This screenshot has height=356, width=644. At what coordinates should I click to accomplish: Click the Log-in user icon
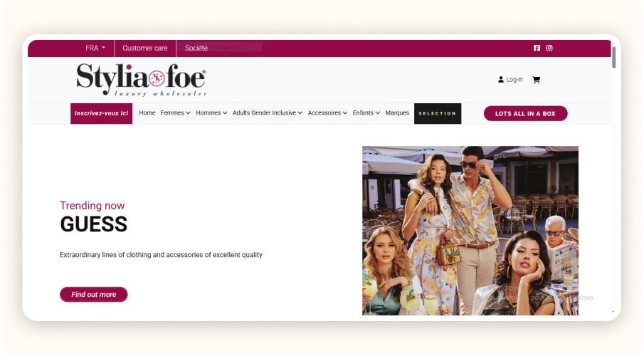click(501, 80)
